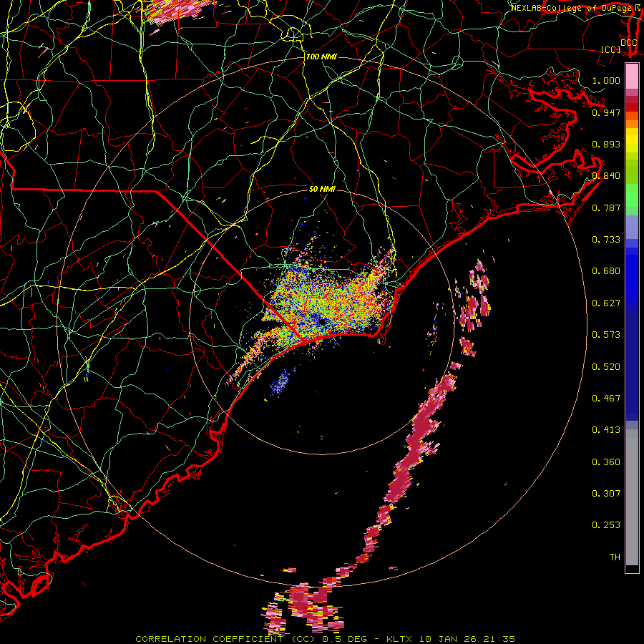Click the Correlation Coefficient caption at bottom
The height and width of the screenshot is (644, 644).
(x=326, y=639)
